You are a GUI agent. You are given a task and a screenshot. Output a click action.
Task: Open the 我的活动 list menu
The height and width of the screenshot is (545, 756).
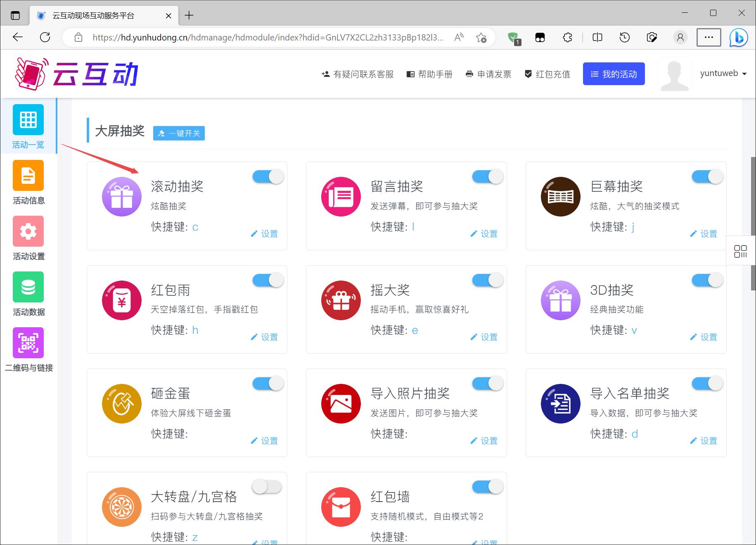[614, 74]
